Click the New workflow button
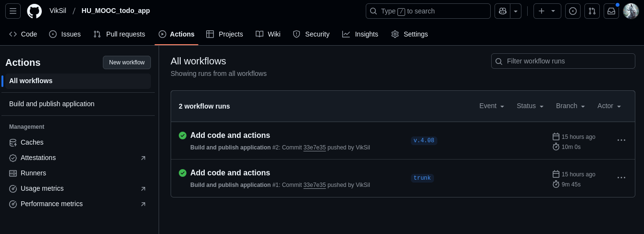The width and height of the screenshot is (644, 234). click(x=127, y=62)
